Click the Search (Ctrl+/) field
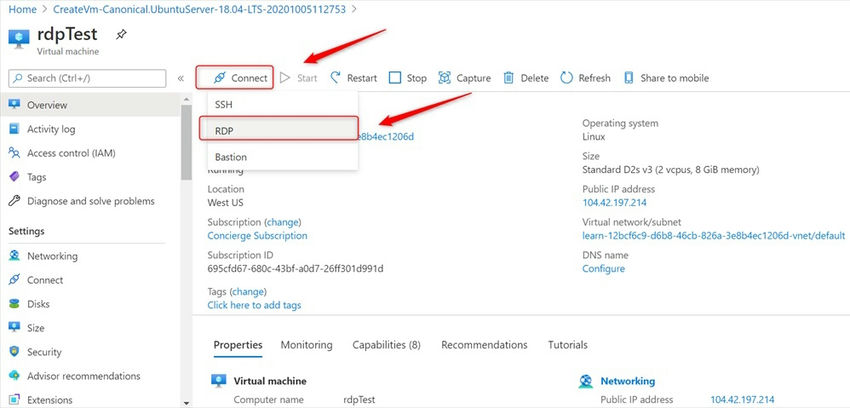 coord(90,78)
